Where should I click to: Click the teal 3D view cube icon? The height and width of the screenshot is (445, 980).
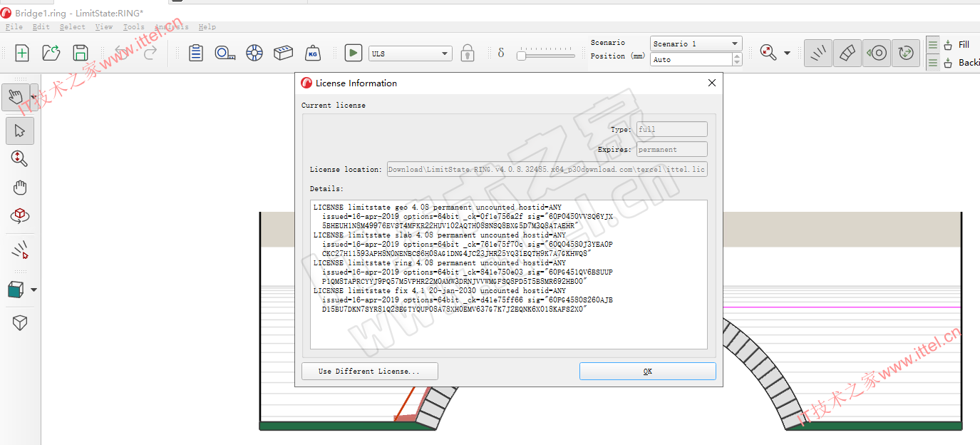(16, 290)
